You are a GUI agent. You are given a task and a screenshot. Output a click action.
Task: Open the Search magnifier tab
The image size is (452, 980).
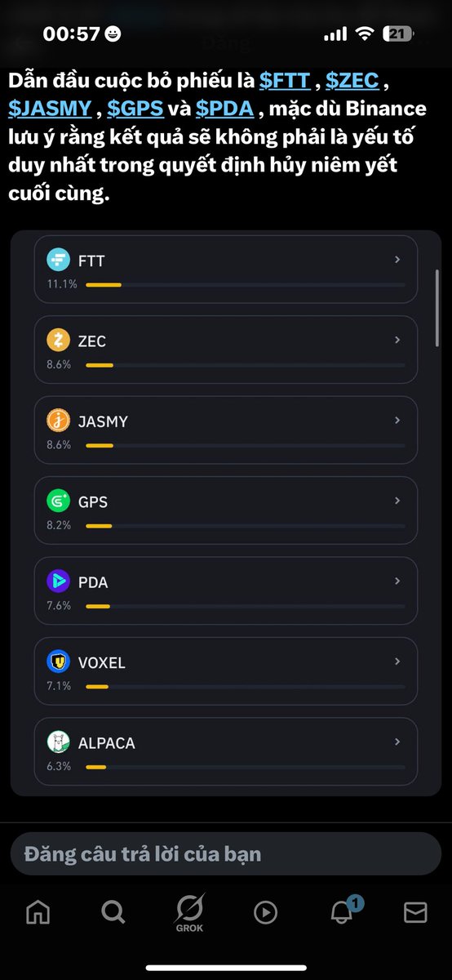tap(113, 911)
